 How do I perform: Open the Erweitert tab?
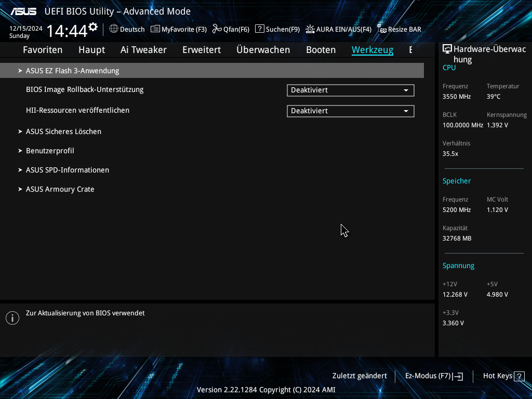pyautogui.click(x=202, y=50)
